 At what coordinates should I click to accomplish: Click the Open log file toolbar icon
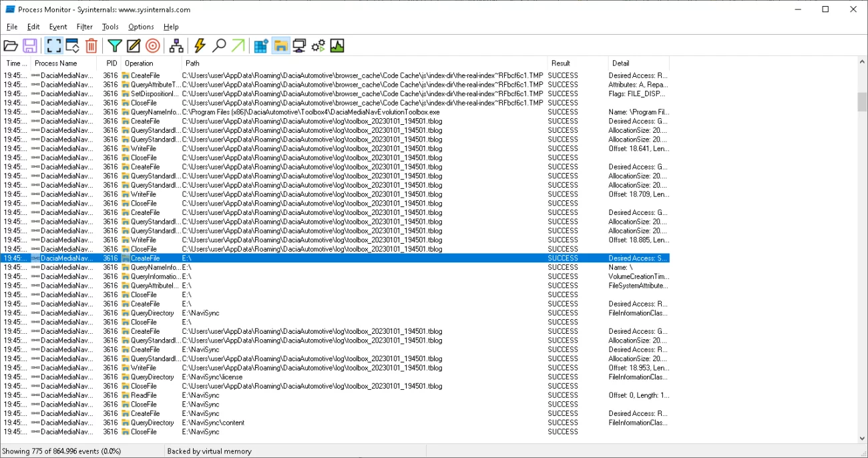coord(11,45)
